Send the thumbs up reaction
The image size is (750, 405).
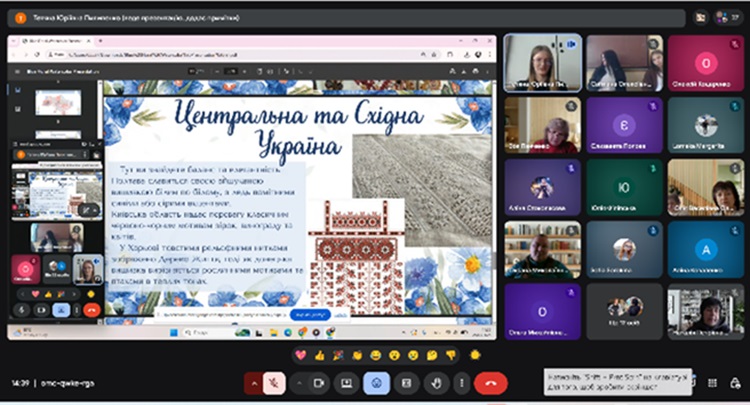point(318,355)
